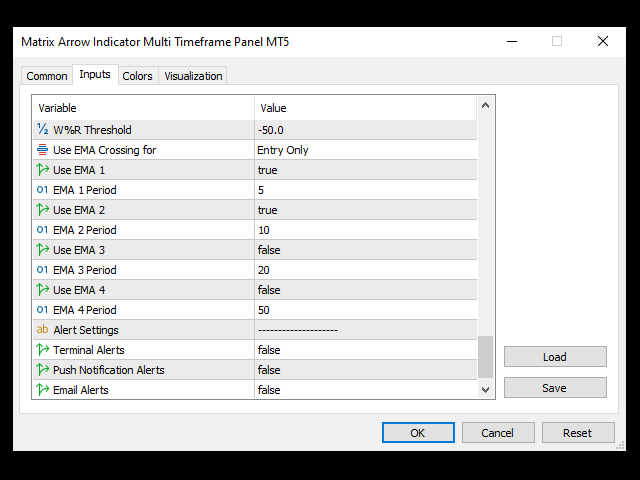Click the Alert Settings dashed value cell
The width and height of the screenshot is (640, 480).
coord(366,330)
